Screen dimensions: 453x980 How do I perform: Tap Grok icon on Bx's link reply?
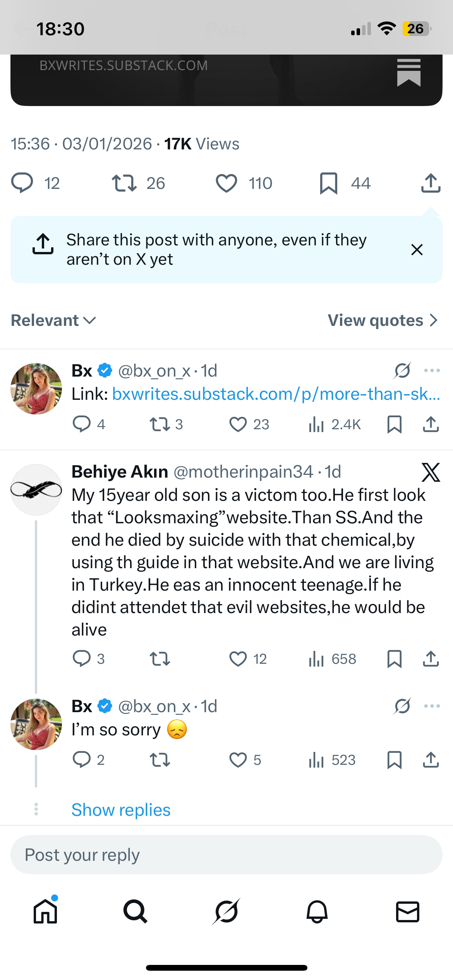(402, 371)
